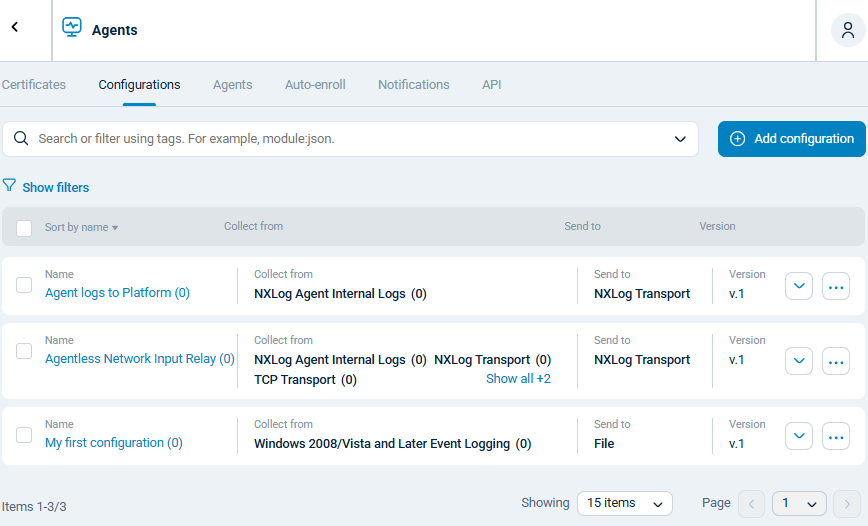Open My first configuration link
Screen dimensions: 868x526
[x=113, y=443]
